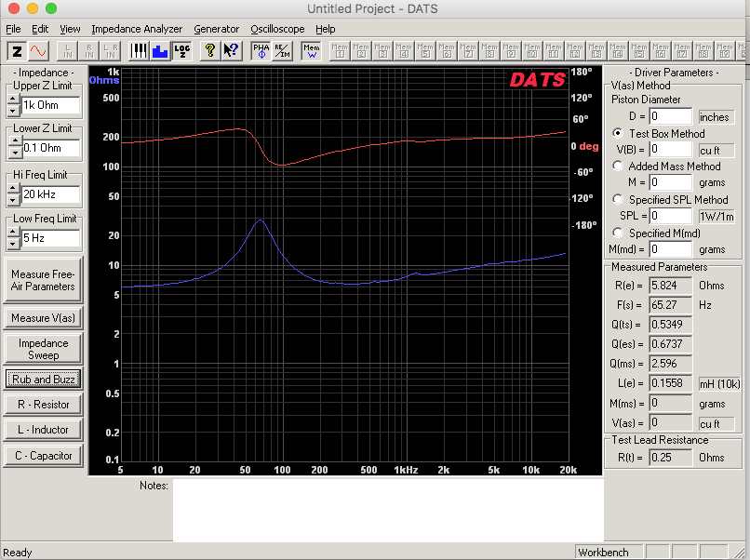Image resolution: width=750 pixels, height=560 pixels.
Task: Click the C - Capacitor button
Action: pos(43,456)
